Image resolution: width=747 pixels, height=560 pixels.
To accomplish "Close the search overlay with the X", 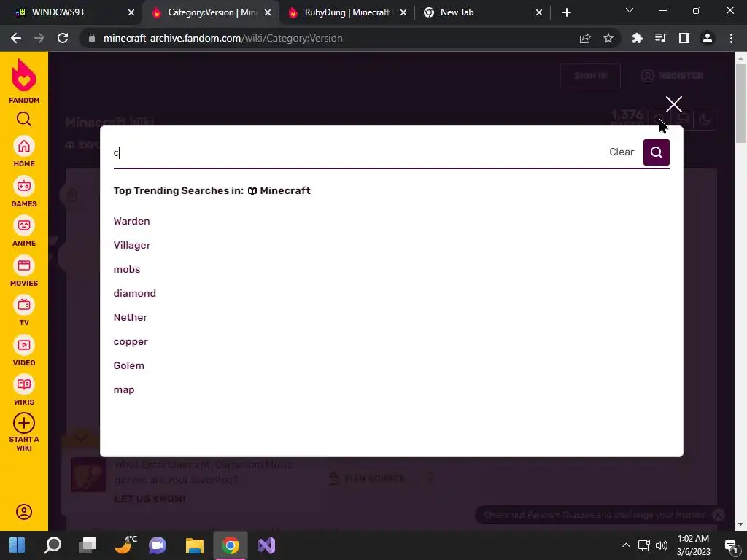I will click(x=673, y=104).
